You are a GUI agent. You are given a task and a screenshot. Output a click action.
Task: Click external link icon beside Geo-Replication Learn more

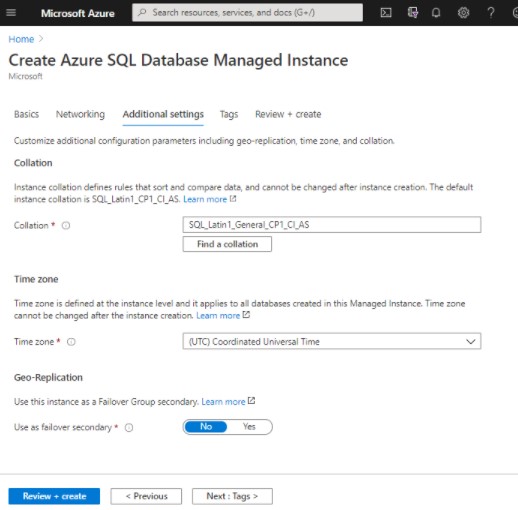click(x=251, y=401)
